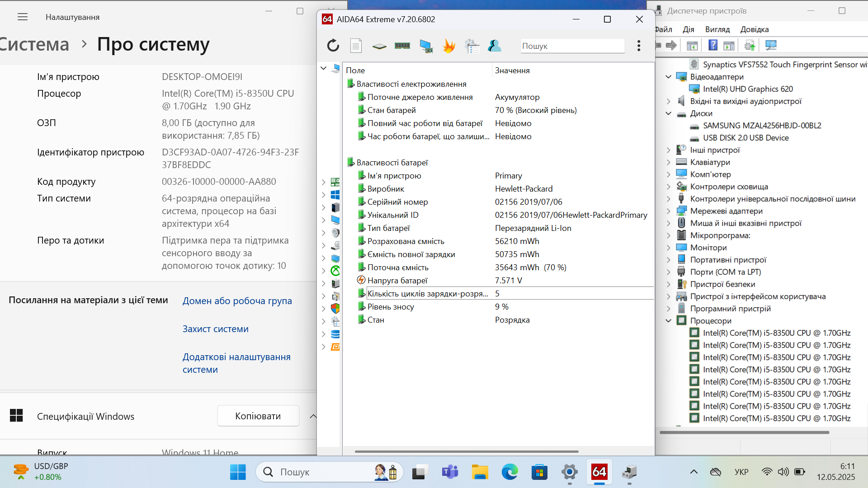Click the taskbar Пошук search box
The height and width of the screenshot is (488, 868).
point(329,472)
